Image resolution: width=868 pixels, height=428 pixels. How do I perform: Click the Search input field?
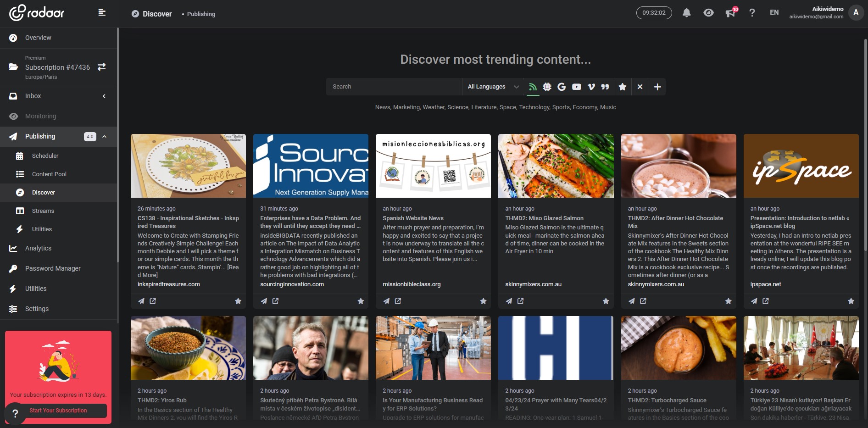pos(394,87)
